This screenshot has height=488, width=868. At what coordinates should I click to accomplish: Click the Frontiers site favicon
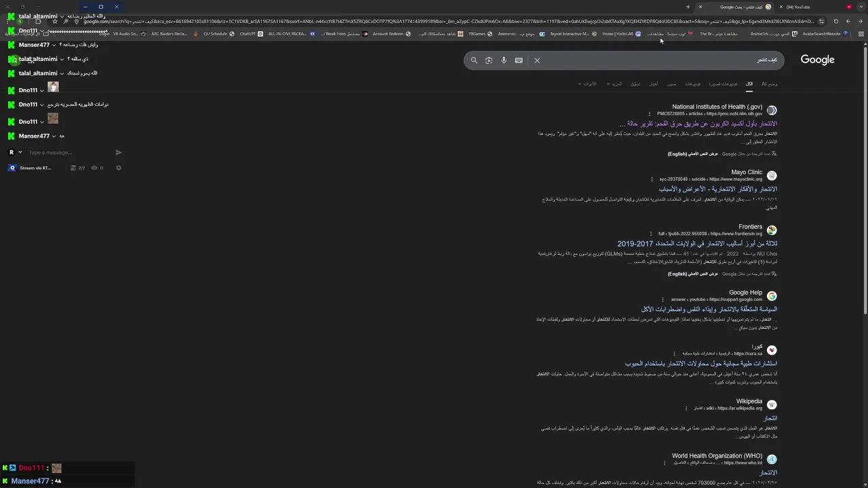coord(772,230)
